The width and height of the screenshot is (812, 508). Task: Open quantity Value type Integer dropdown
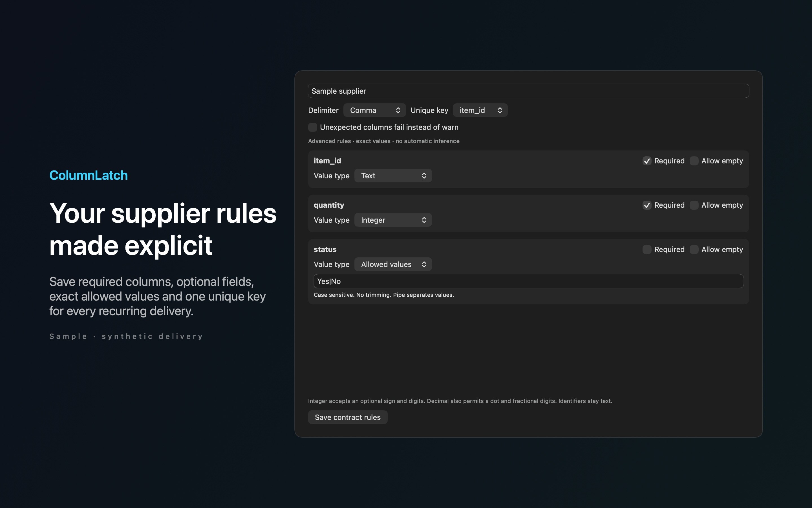tap(393, 220)
